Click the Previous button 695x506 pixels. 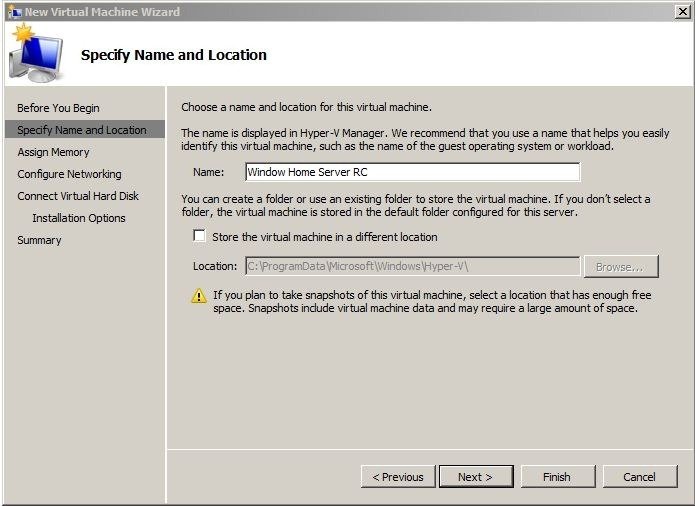click(398, 477)
